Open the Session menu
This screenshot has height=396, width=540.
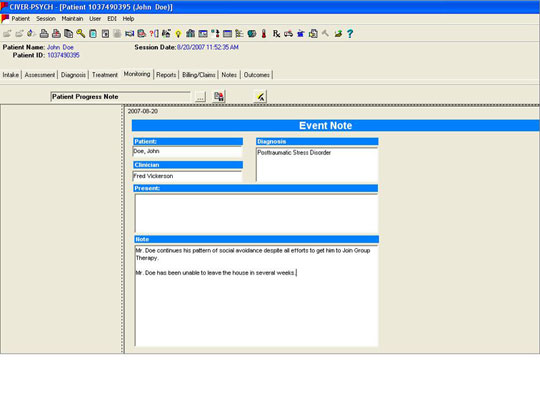pos(46,19)
